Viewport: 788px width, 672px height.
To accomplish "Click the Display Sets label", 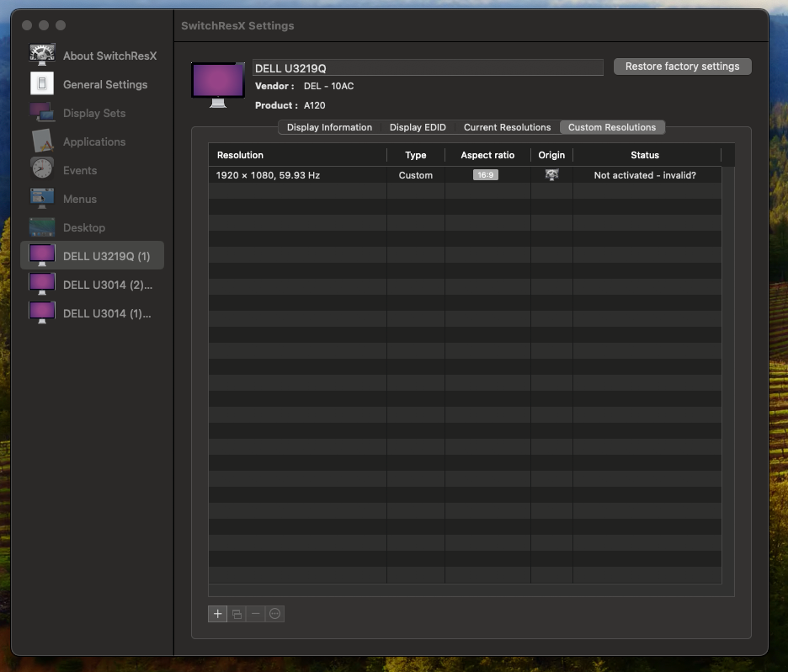I will (x=94, y=113).
